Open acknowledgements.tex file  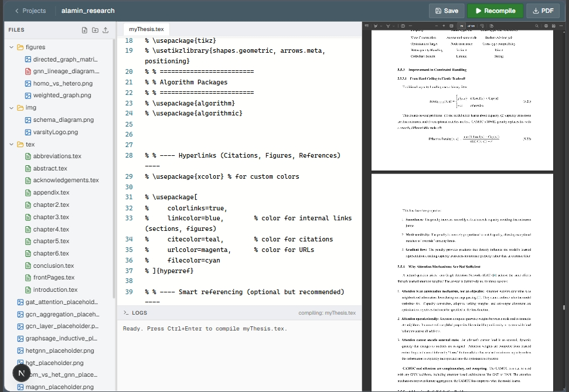tap(66, 180)
